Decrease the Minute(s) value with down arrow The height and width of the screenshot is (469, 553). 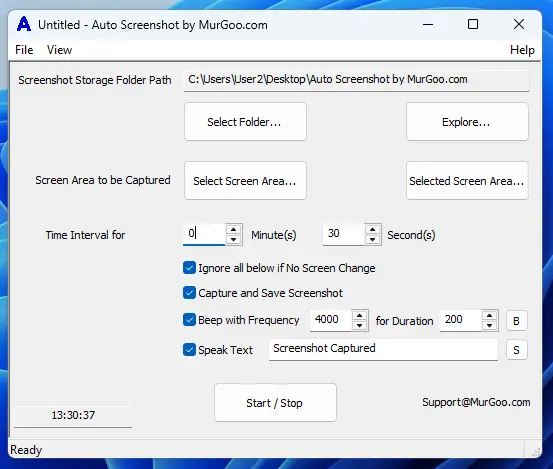pos(233,239)
